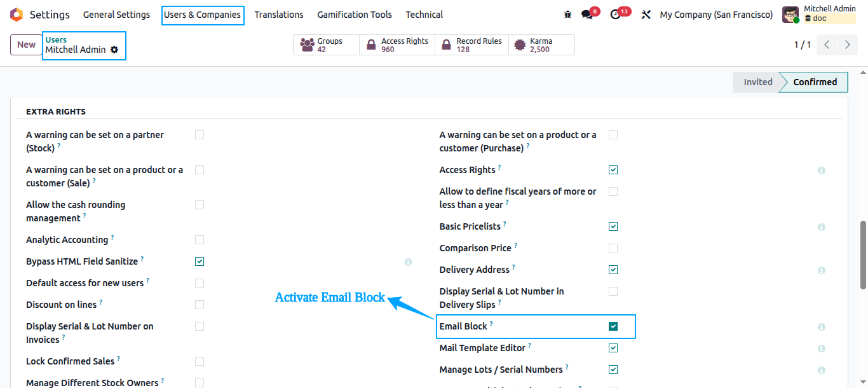The height and width of the screenshot is (388, 868).
Task: Open the debug bug icon menu
Action: tap(567, 14)
